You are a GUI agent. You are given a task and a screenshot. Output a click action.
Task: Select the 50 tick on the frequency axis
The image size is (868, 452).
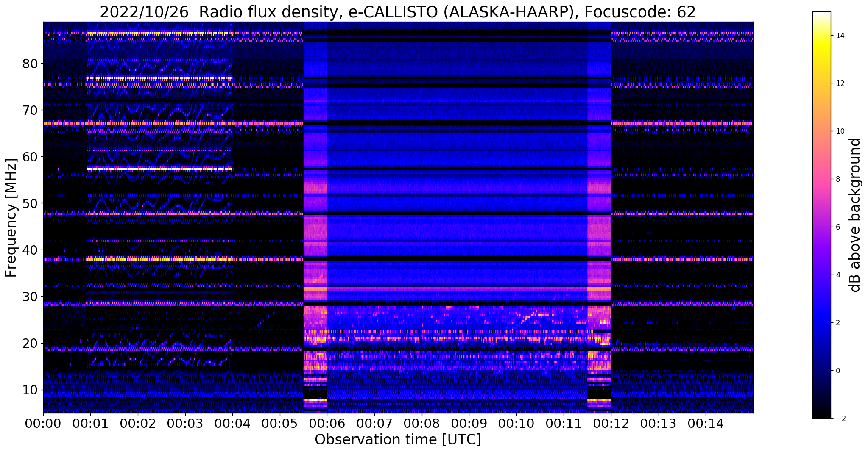point(30,203)
